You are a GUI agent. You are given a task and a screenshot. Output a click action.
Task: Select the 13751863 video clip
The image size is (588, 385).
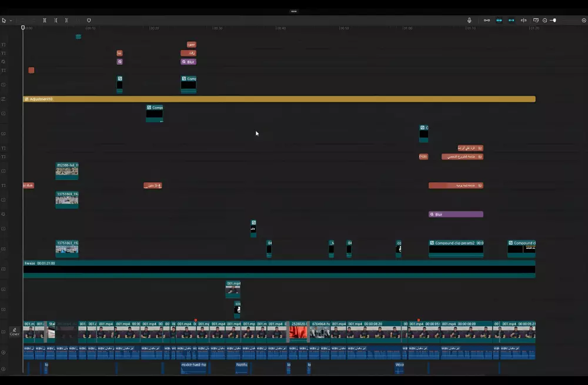[x=67, y=249]
